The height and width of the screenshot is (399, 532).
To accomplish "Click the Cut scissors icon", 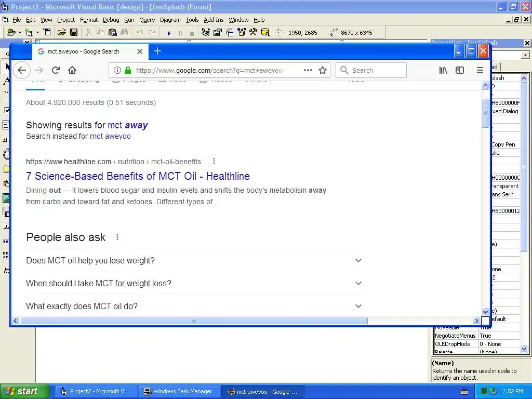I will coord(88,32).
